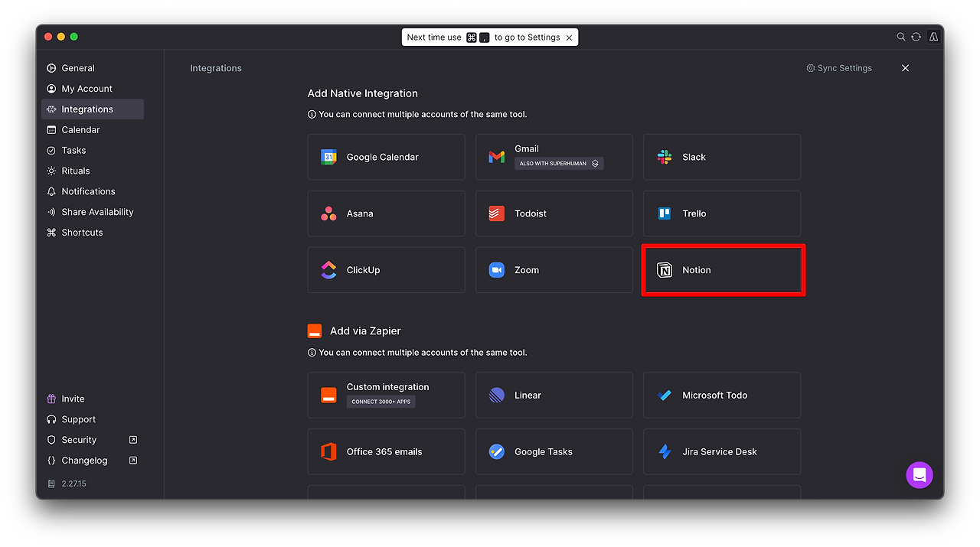Click the version number 2.27.15
The image size is (980, 547).
click(x=73, y=484)
